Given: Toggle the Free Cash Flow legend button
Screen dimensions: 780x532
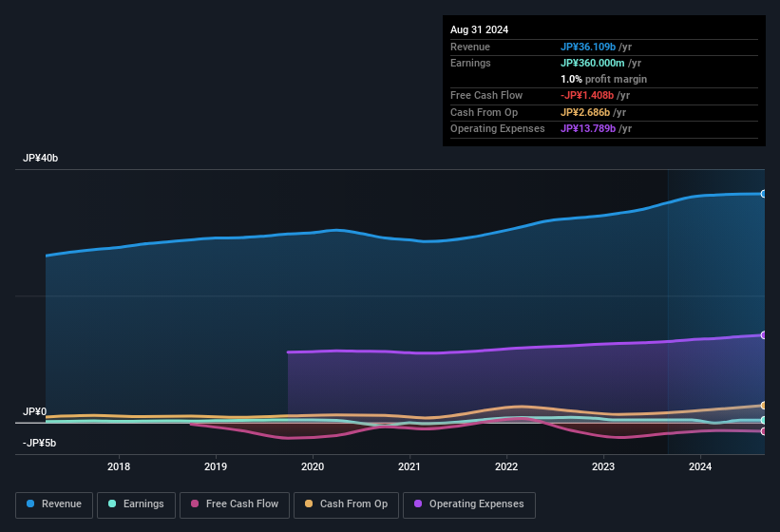Looking at the screenshot, I should 235,504.
